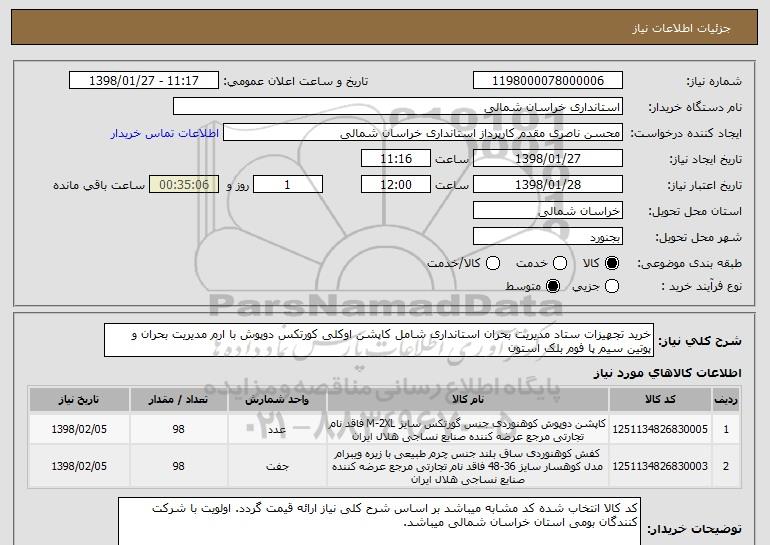The width and height of the screenshot is (770, 545).
Task: Click the کفش کوهنوردی ساق بلند item name
Action: [x=468, y=466]
